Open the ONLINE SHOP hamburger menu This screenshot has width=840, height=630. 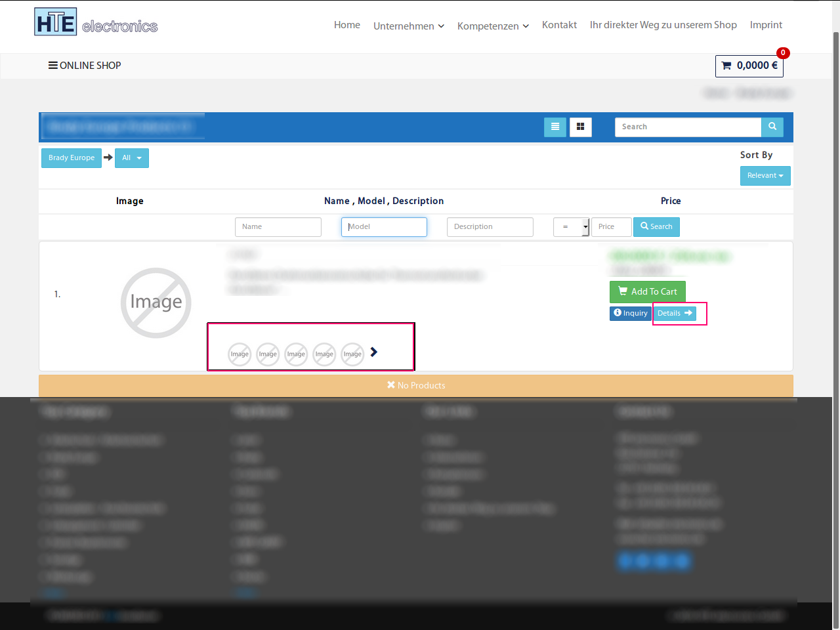pos(85,66)
